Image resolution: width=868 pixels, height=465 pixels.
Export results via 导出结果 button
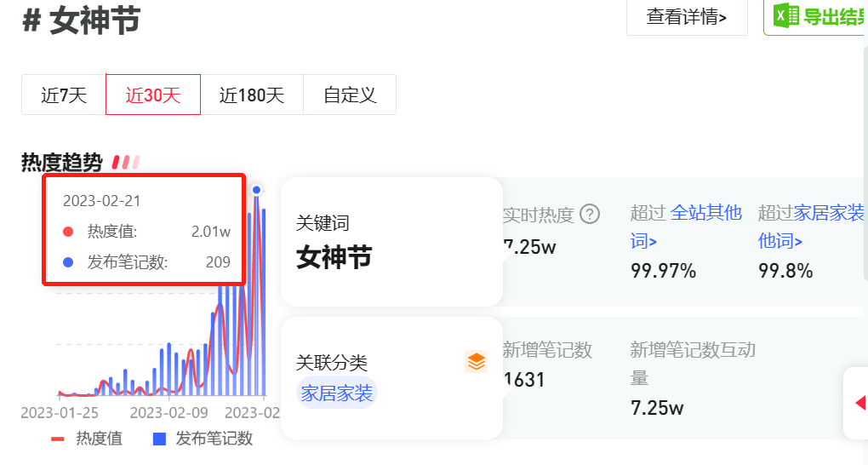(816, 17)
